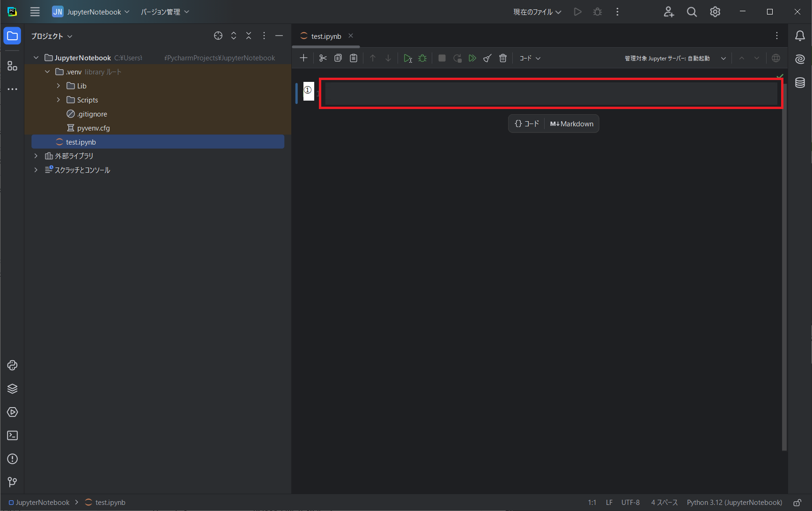Screen dimensions: 812x511
Task: Hide the Project tool window
Action: click(279, 36)
